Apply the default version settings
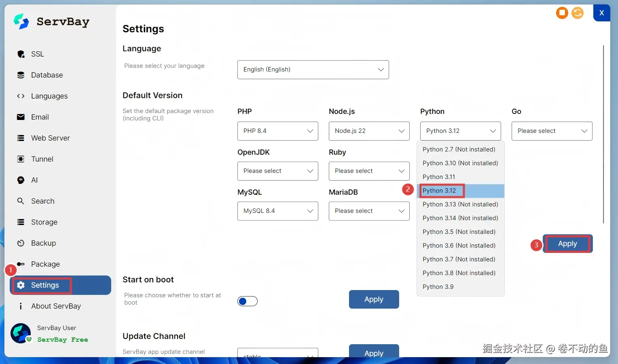618x364 pixels. click(x=567, y=244)
